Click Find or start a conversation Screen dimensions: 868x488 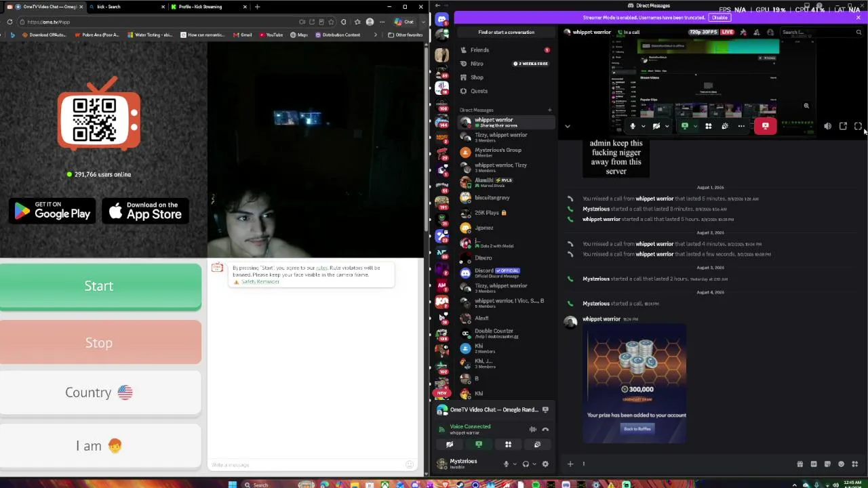click(x=506, y=32)
